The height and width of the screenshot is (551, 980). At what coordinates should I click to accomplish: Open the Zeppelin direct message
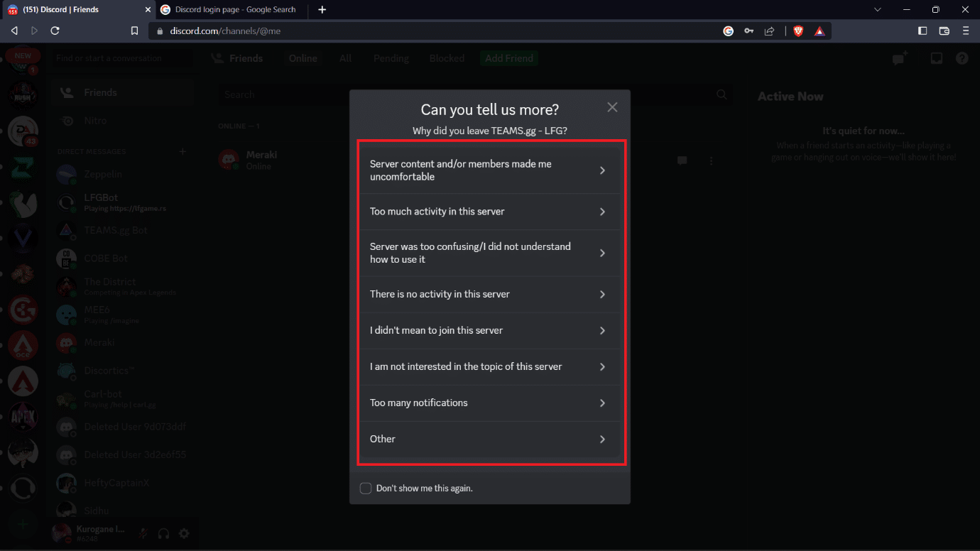[x=122, y=174]
